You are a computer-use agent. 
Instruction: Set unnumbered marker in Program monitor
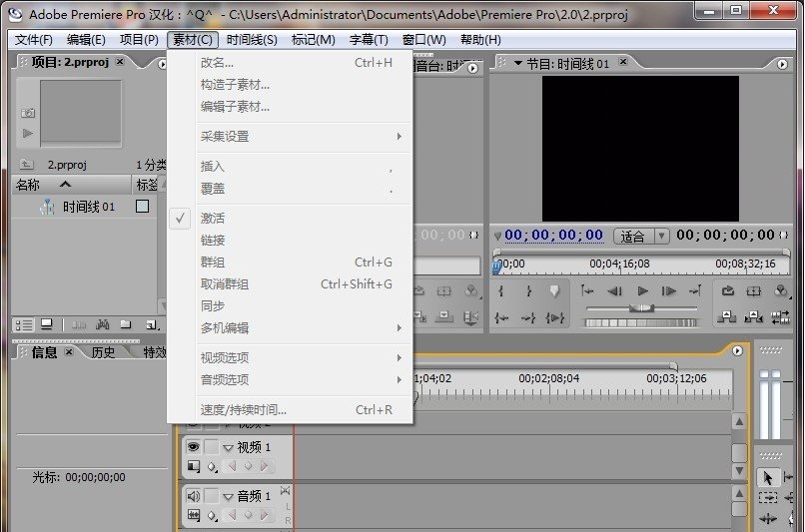(x=554, y=291)
